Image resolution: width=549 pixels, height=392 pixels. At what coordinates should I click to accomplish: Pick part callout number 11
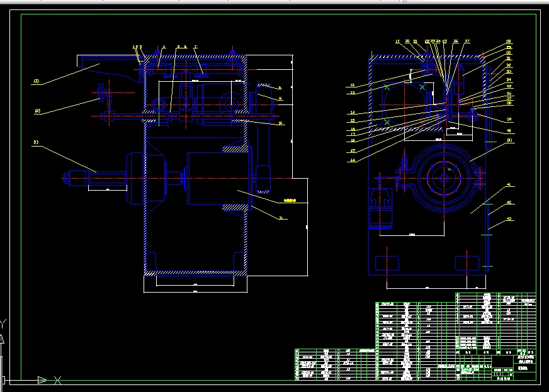click(x=280, y=218)
